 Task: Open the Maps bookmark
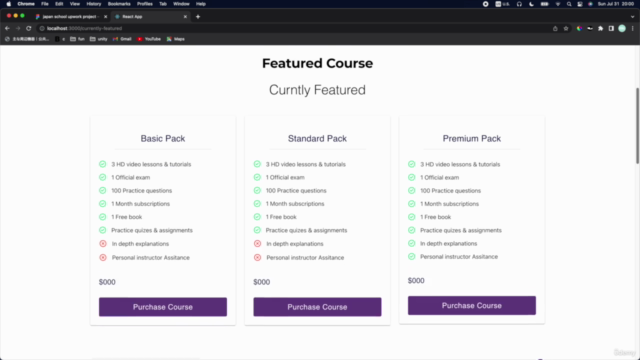pyautogui.click(x=176, y=39)
